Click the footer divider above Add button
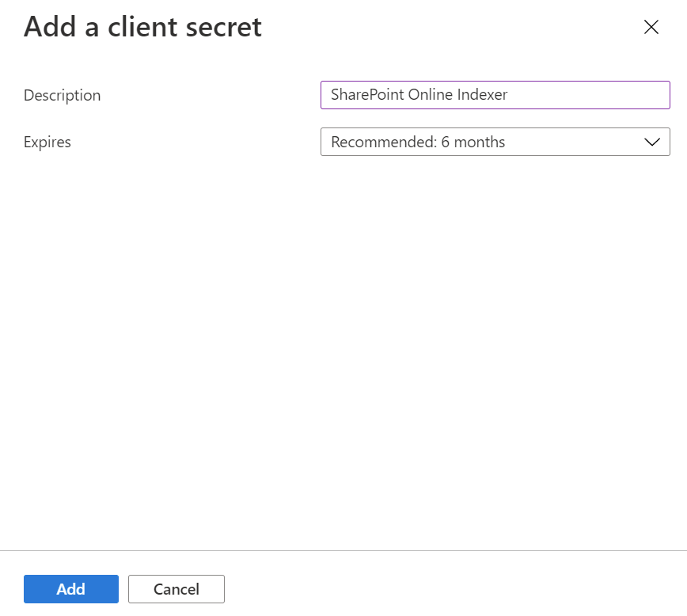 (343, 550)
